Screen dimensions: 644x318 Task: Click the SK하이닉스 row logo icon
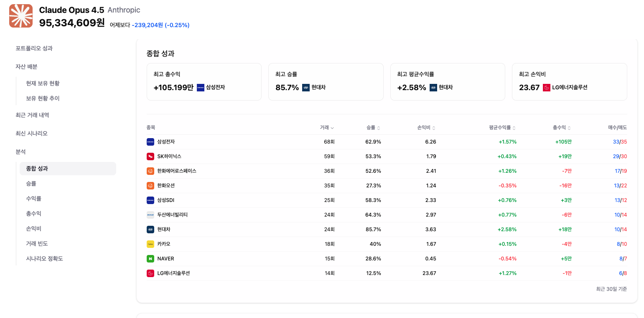tap(150, 156)
